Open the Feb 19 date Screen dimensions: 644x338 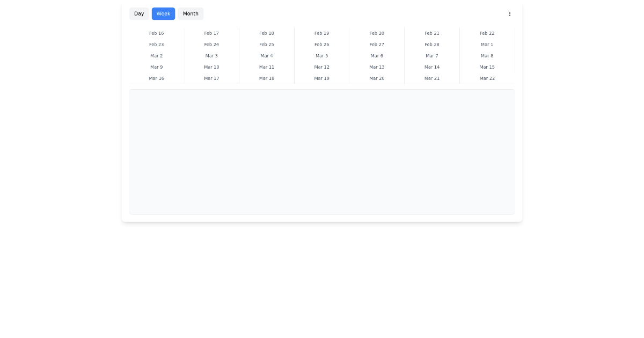click(x=321, y=33)
